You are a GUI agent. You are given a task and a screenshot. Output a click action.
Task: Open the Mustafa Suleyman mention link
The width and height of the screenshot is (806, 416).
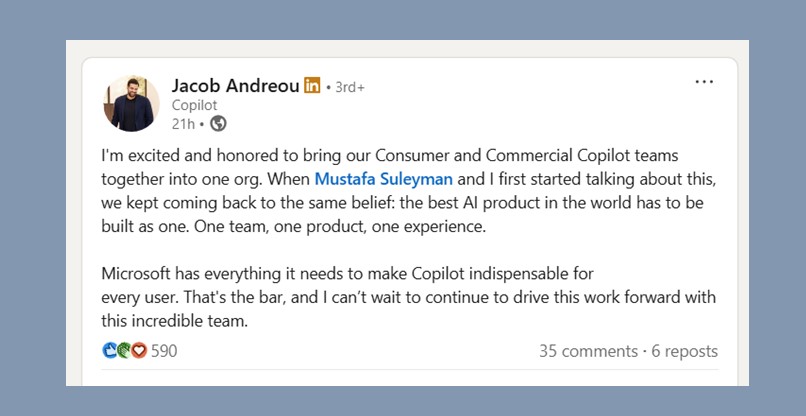383,180
